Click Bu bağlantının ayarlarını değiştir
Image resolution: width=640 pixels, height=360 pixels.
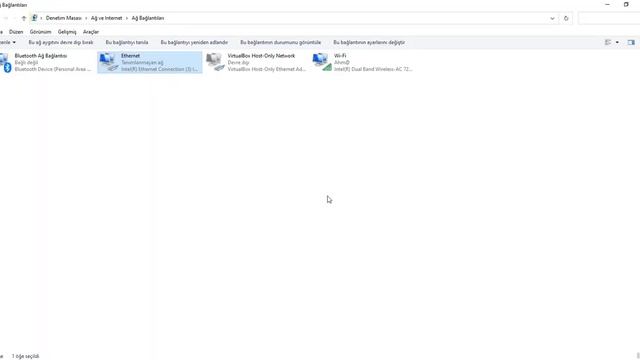point(369,42)
